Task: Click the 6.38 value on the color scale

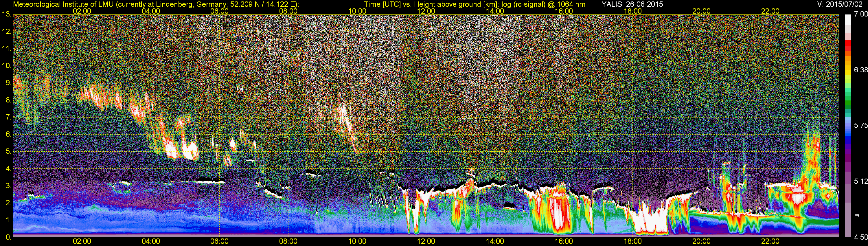Action: (x=860, y=70)
